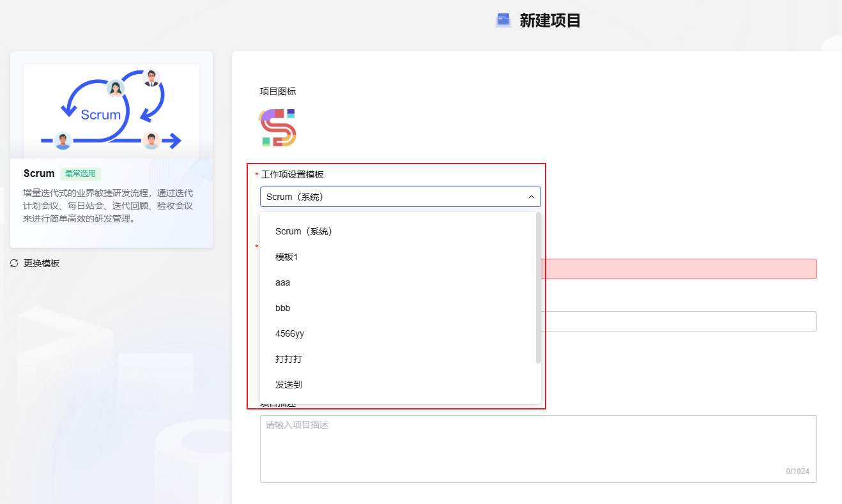Image resolution: width=842 pixels, height=504 pixels.
Task: Pick the 发送到 template option
Action: pyautogui.click(x=289, y=385)
